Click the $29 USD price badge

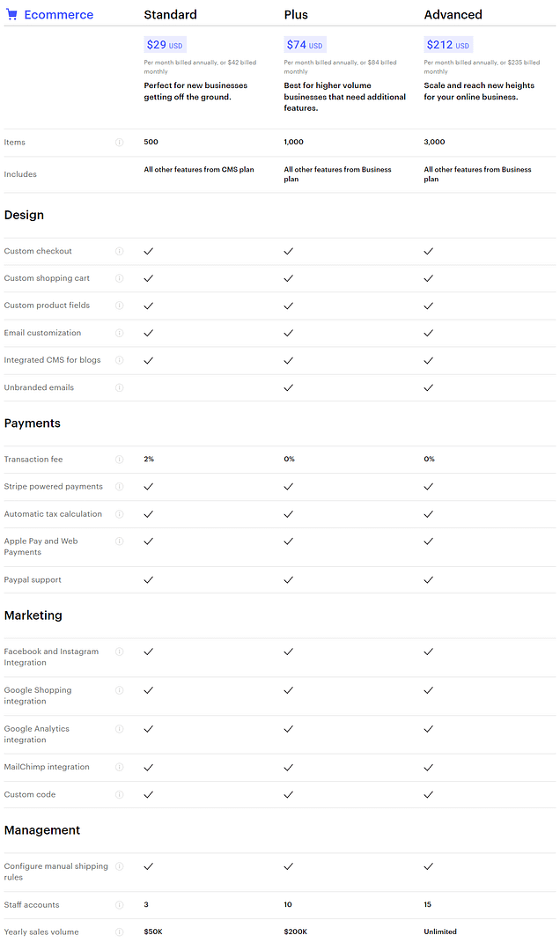click(165, 44)
